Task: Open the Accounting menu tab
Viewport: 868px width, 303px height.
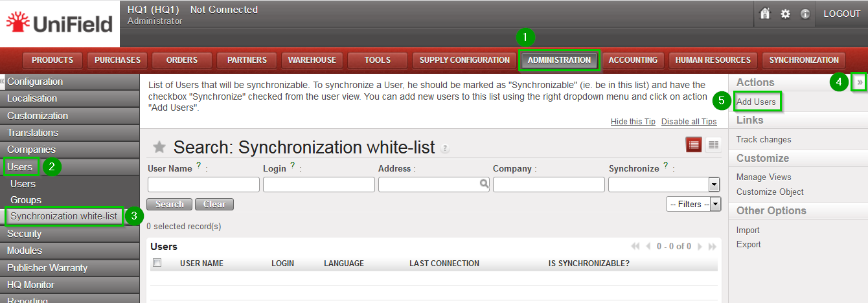Action: tap(633, 60)
